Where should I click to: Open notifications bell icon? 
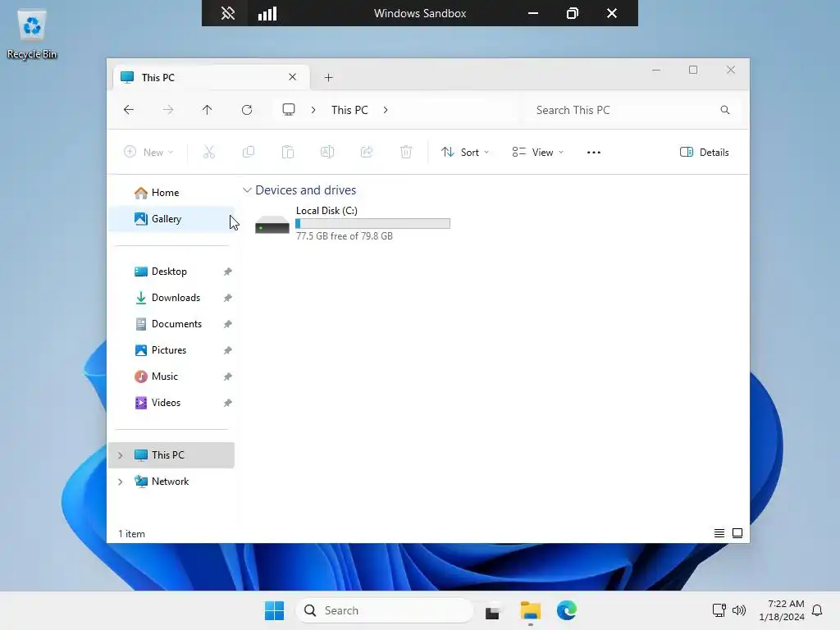(x=818, y=610)
